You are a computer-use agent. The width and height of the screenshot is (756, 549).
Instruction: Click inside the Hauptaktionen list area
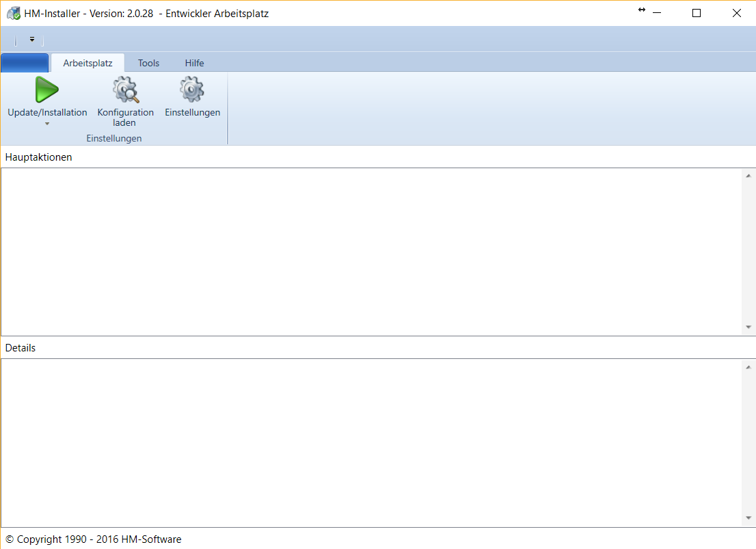(369, 252)
